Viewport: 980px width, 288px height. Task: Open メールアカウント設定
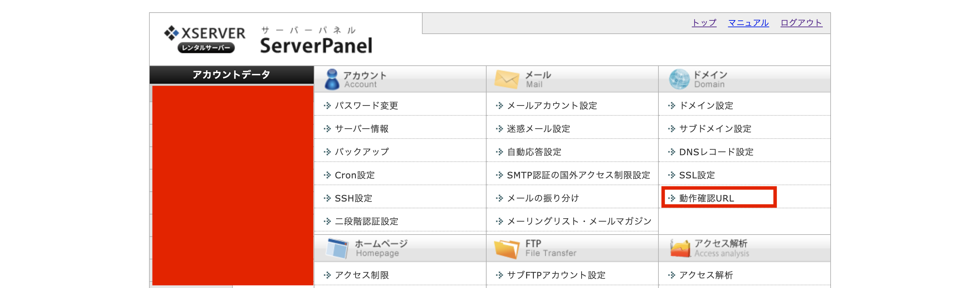click(552, 106)
